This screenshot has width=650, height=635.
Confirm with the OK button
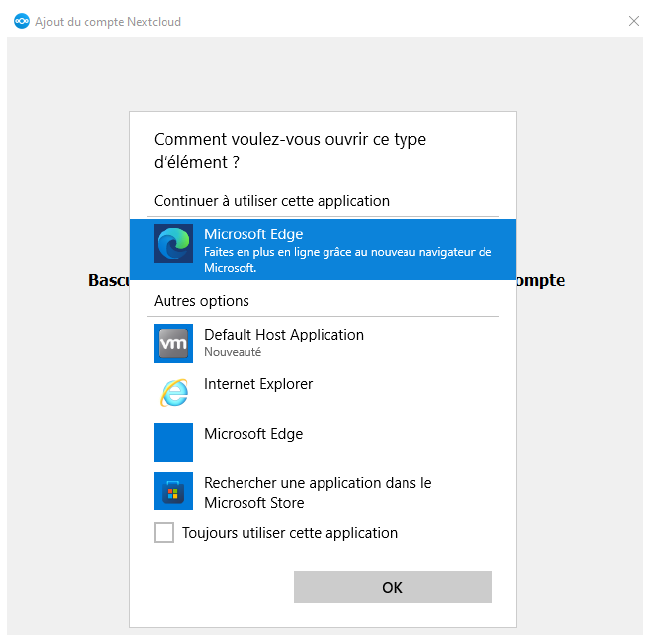[393, 587]
